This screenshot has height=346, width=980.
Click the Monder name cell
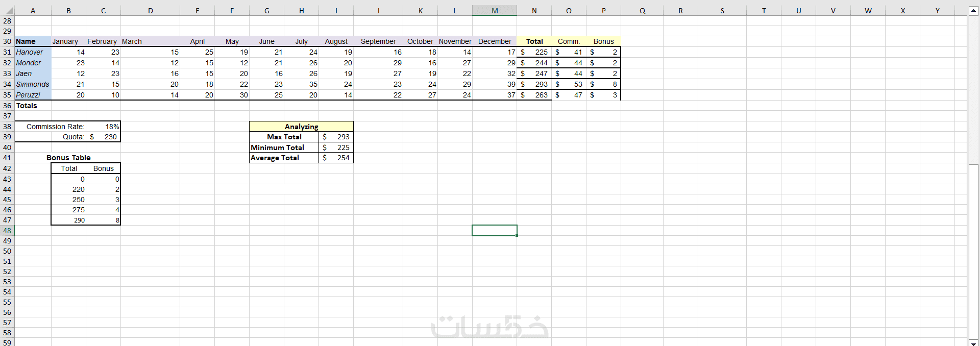coord(33,63)
